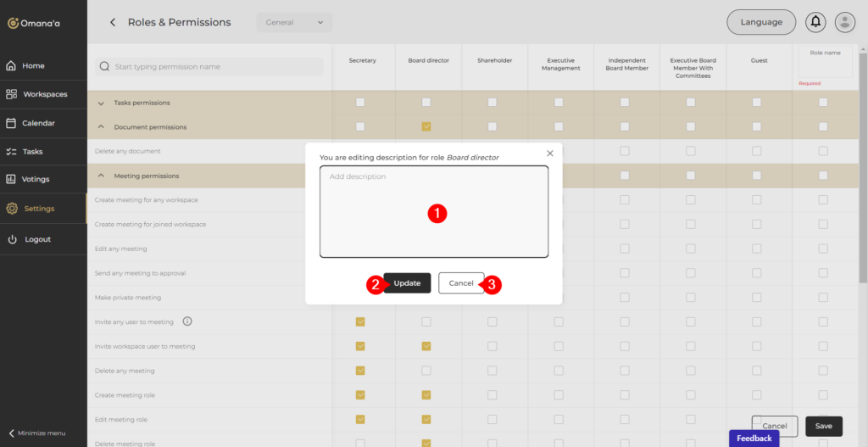Image resolution: width=868 pixels, height=447 pixels.
Task: Click the blue Feedback button
Action: click(754, 439)
